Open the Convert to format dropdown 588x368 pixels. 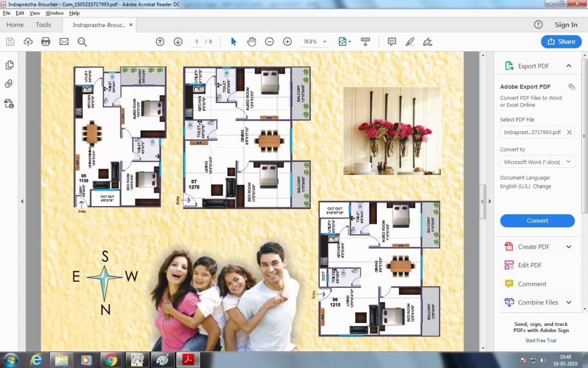pos(537,161)
